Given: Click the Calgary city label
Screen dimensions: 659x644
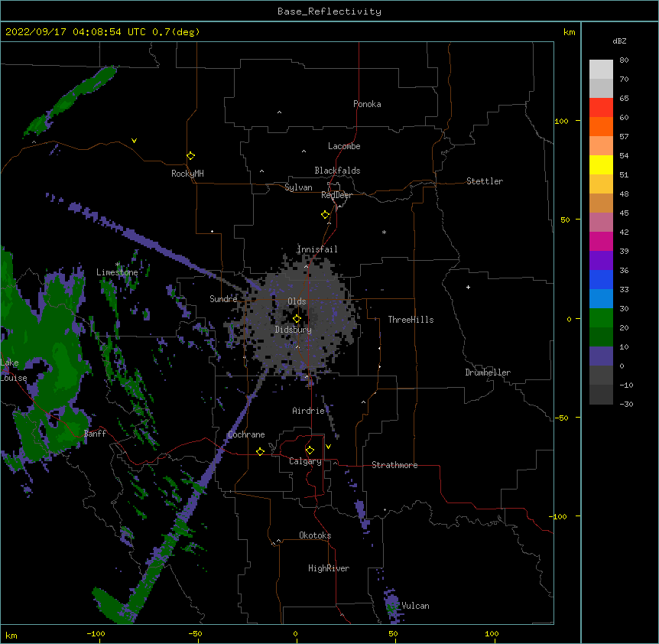Looking at the screenshot, I should point(305,461).
